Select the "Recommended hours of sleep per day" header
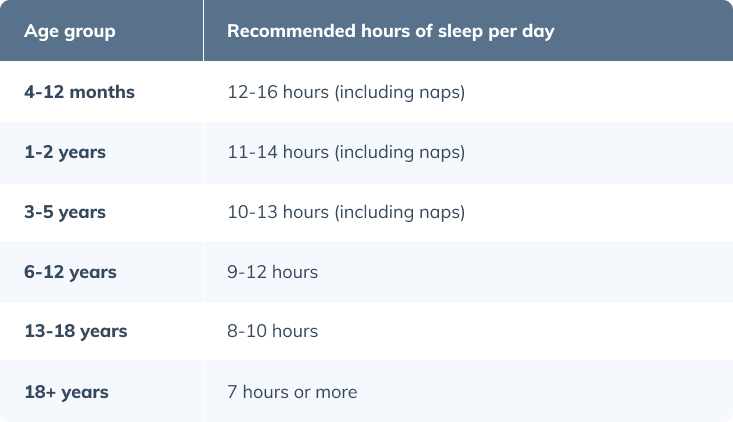Viewport: 733px width, 422px height. (x=391, y=31)
